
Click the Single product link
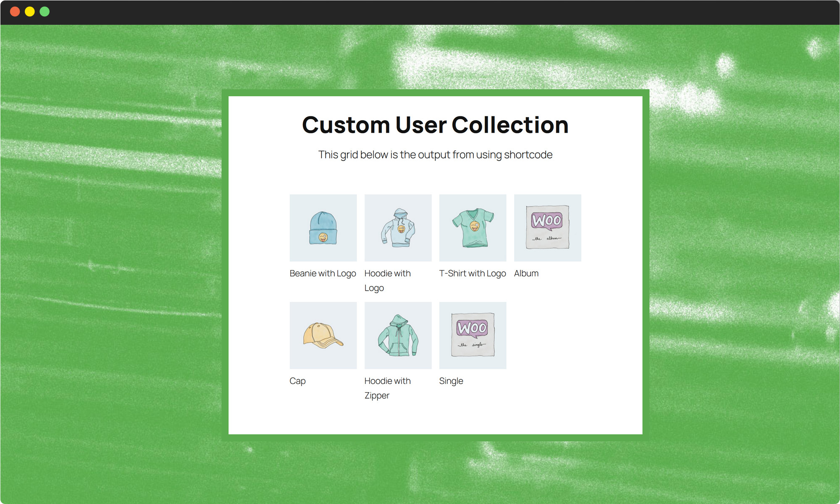[x=451, y=381]
